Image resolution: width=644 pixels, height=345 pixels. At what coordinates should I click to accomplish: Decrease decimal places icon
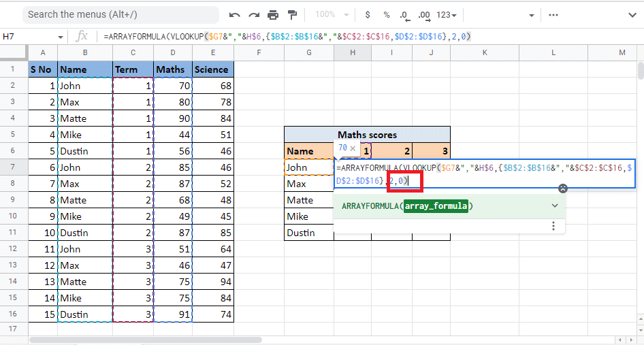[x=404, y=16]
